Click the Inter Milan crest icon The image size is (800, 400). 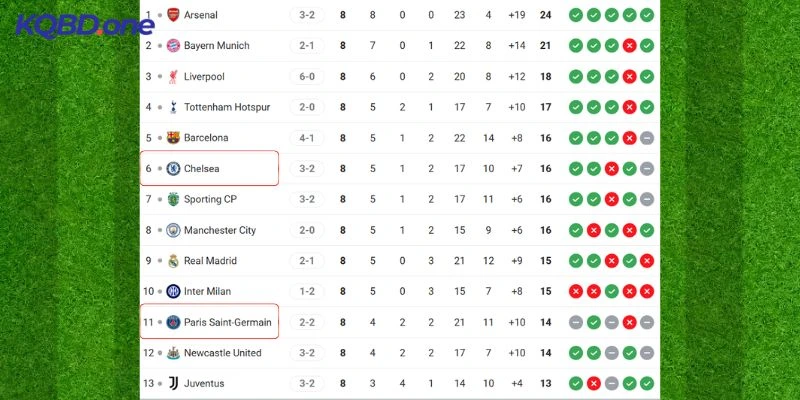173,291
